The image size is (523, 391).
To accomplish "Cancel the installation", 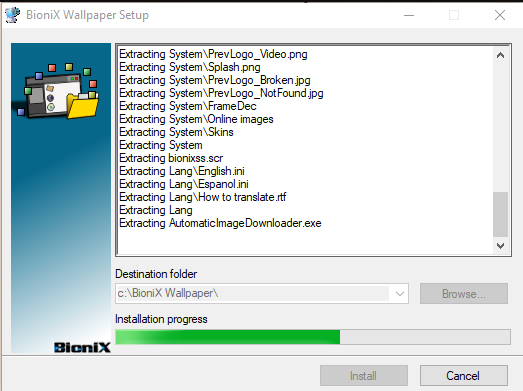I will pyautogui.click(x=464, y=376).
